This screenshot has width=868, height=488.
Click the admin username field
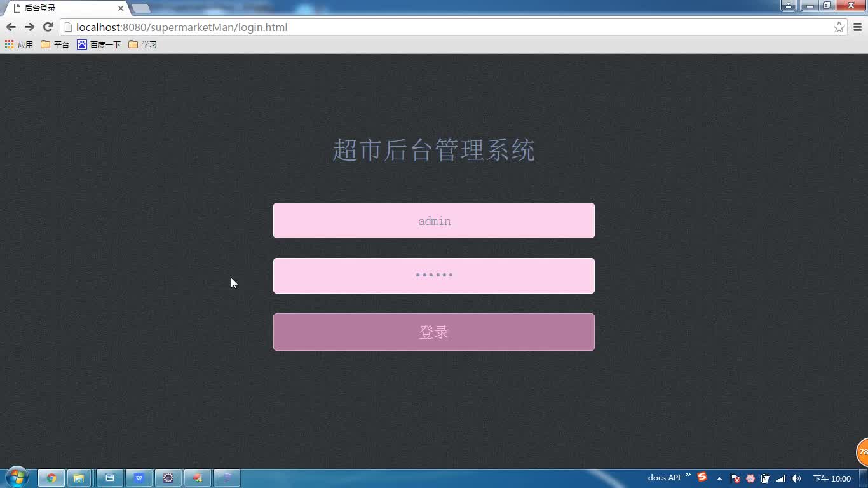click(434, 220)
